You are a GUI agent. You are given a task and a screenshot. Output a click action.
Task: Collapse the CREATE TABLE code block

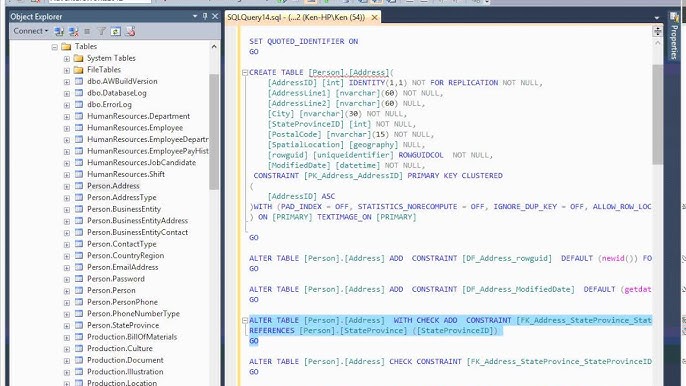pyautogui.click(x=245, y=73)
